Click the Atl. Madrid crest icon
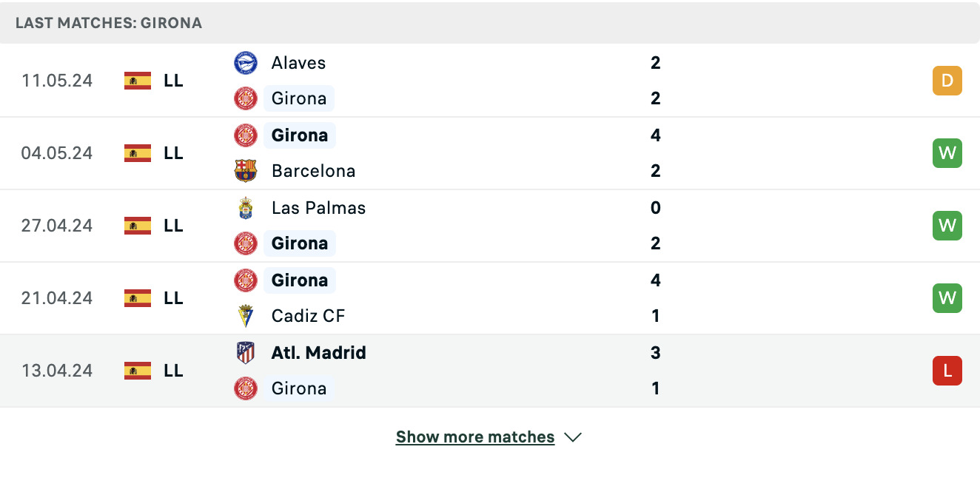Viewport: 980px width, 478px height. (x=246, y=353)
